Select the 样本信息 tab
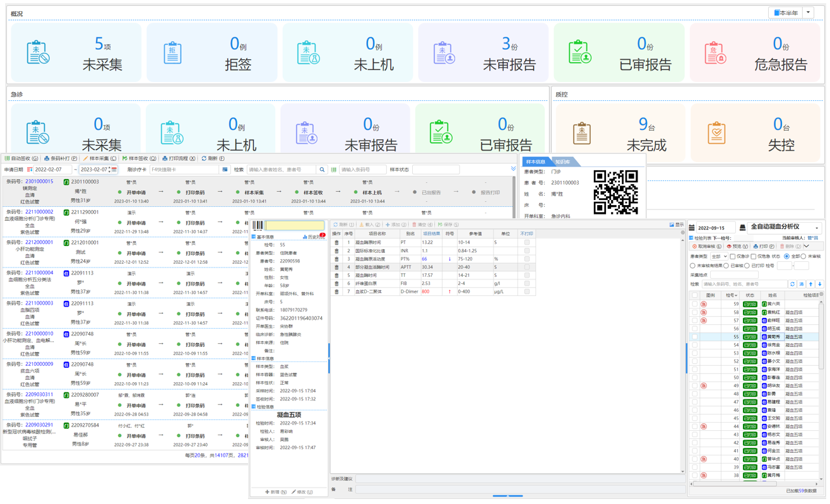The height and width of the screenshot is (504, 830). (x=536, y=162)
